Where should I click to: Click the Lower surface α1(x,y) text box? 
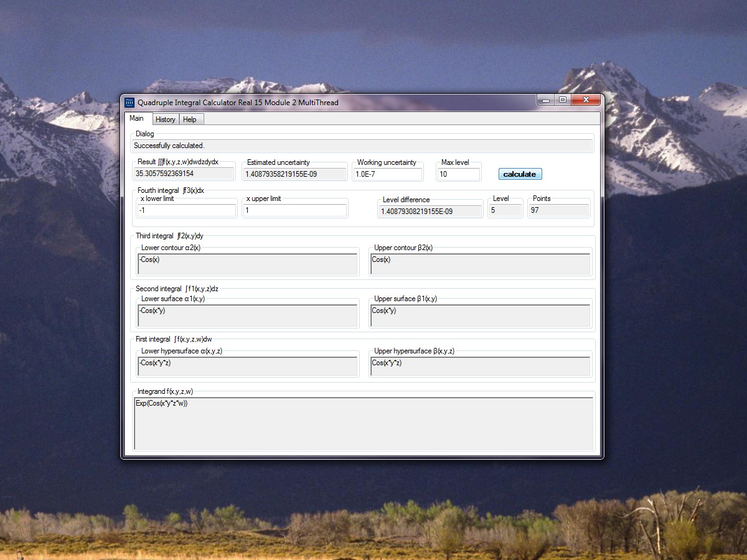point(248,315)
